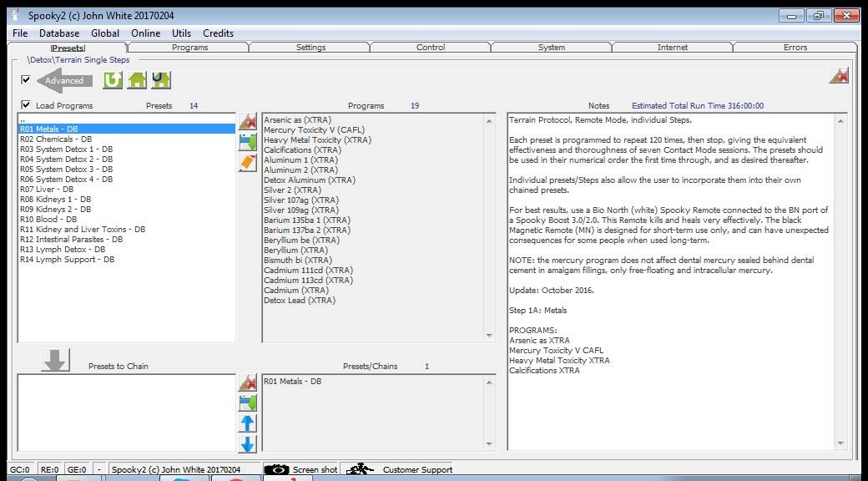The image size is (868, 481).
Task: Select preset R04 System Detox 2 - DB
Action: pyautogui.click(x=127, y=159)
